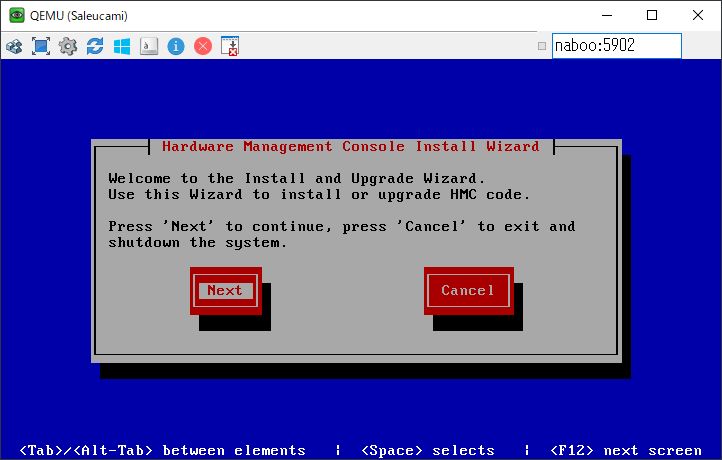The image size is (722, 460).
Task: Maximize the QEMU window
Action: 652,15
